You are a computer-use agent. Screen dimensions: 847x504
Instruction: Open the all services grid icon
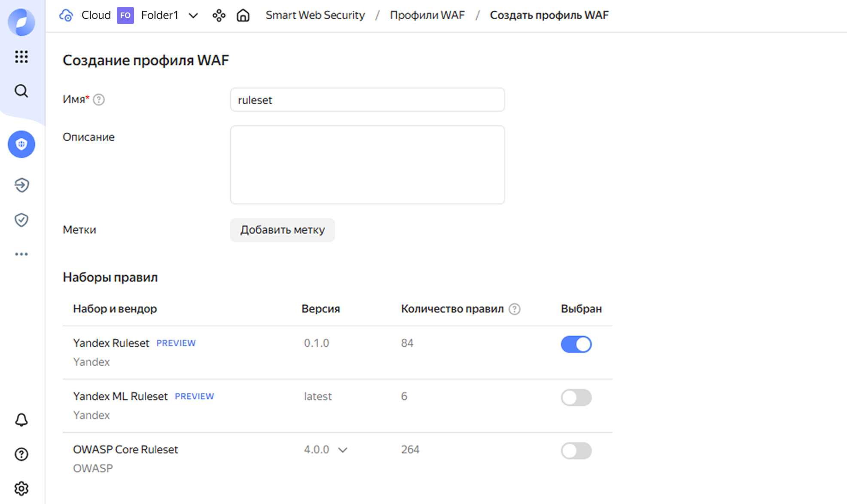click(x=21, y=56)
